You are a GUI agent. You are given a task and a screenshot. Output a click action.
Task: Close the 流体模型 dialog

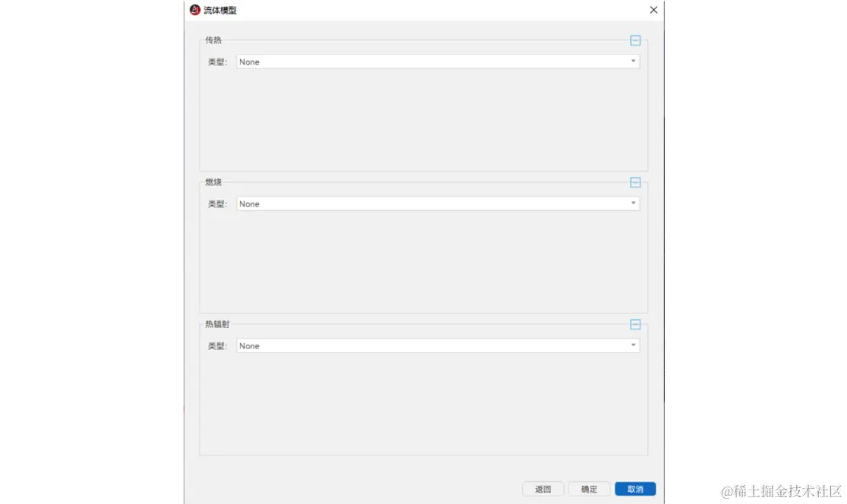click(653, 10)
